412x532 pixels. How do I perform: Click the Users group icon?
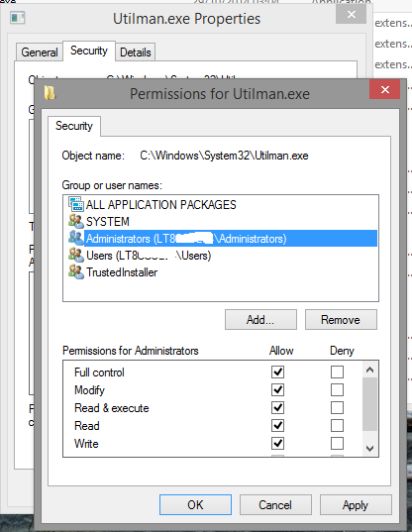click(76, 256)
